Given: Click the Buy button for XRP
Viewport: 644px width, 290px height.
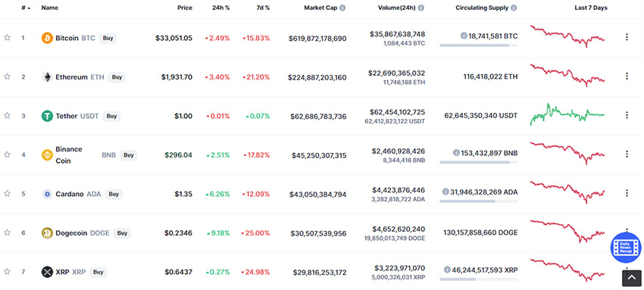Looking at the screenshot, I should (98, 272).
